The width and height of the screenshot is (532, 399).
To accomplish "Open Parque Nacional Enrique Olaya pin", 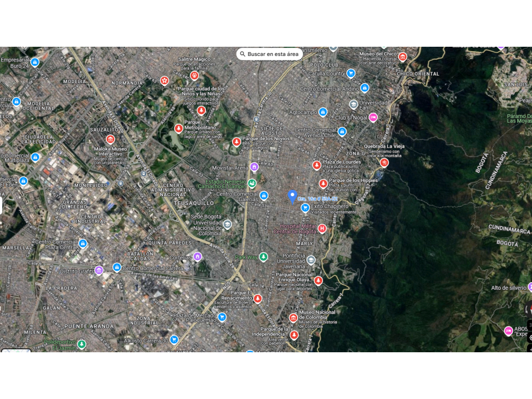I will [x=318, y=280].
